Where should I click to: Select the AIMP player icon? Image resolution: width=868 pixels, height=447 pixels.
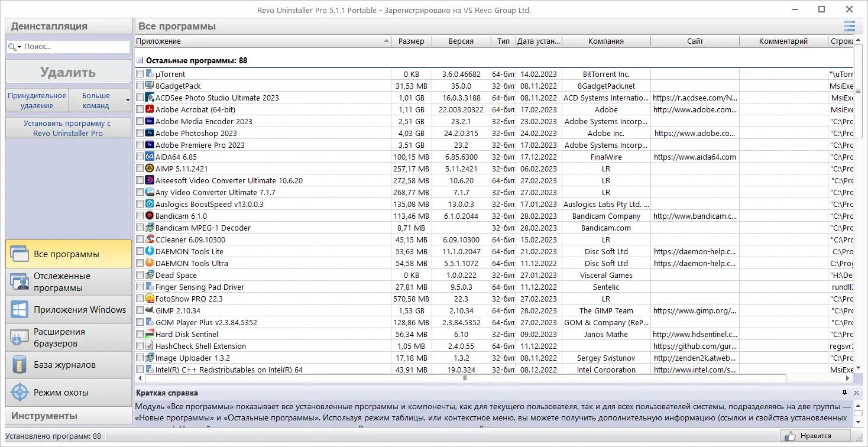pyautogui.click(x=150, y=169)
